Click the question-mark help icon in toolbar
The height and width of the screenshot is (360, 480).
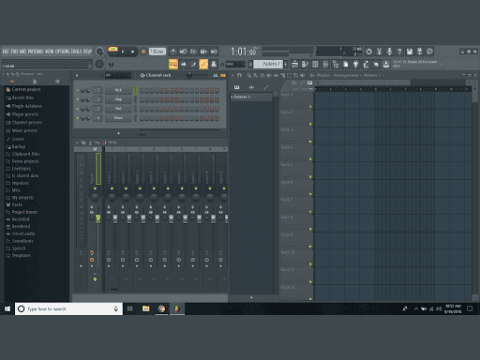pos(399,51)
